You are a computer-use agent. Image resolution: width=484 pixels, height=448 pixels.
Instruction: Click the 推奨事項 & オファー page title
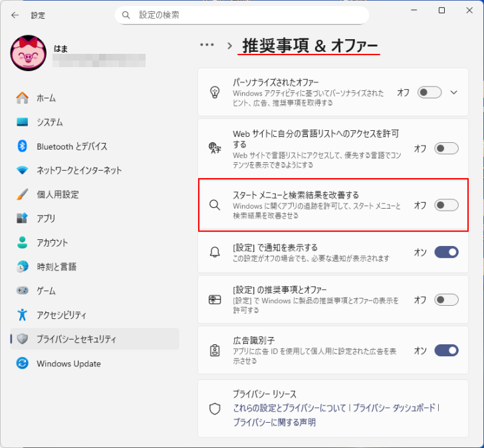click(x=310, y=45)
